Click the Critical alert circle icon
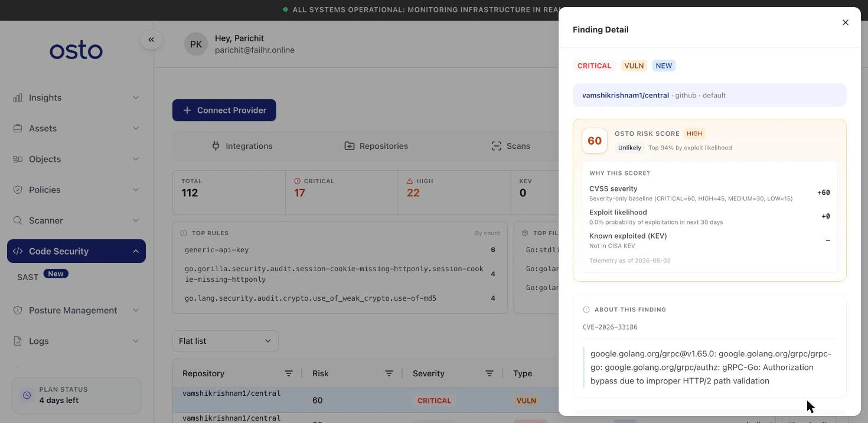The image size is (868, 423). pos(297,181)
